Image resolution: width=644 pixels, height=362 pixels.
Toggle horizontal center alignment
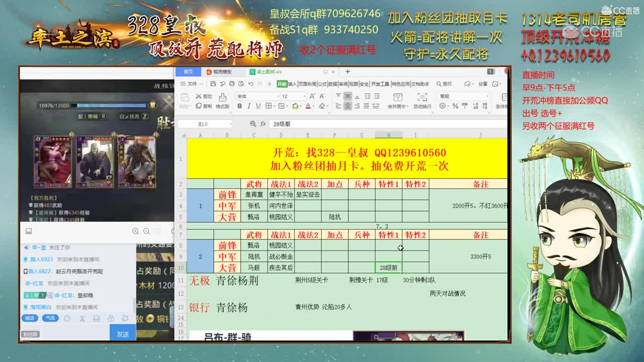(x=348, y=106)
